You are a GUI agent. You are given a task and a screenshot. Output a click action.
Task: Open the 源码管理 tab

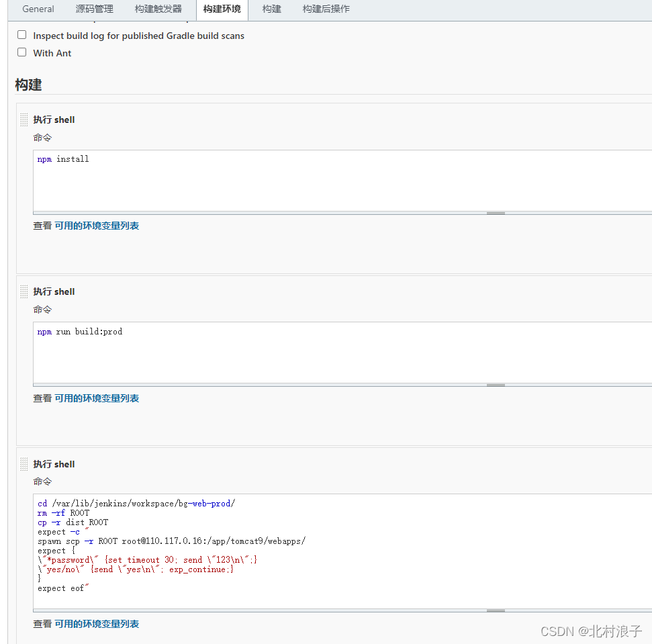point(95,9)
